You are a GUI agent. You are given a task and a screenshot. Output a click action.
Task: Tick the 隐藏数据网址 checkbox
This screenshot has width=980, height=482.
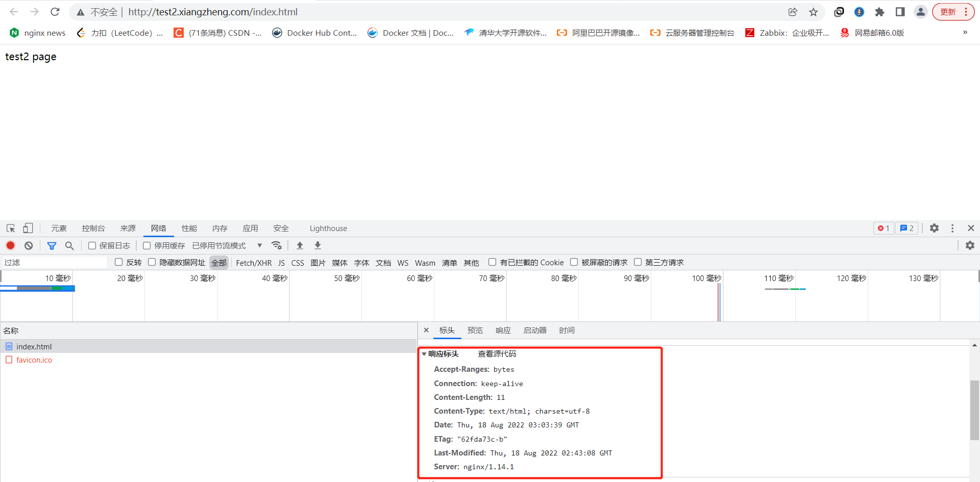click(152, 262)
